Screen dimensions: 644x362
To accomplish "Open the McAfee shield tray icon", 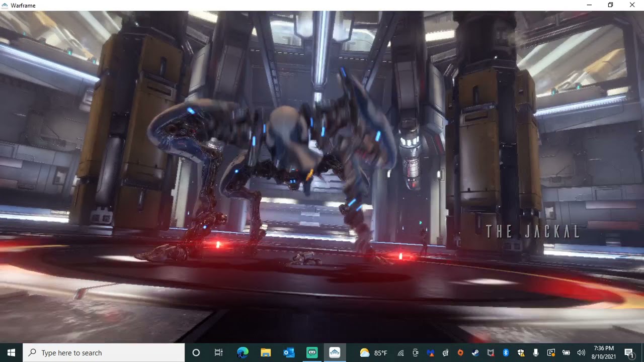I will (491, 353).
